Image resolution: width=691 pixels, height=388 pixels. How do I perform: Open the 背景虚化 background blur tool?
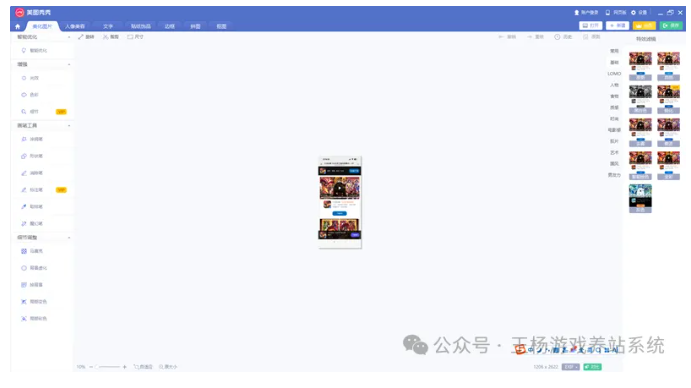(x=34, y=268)
